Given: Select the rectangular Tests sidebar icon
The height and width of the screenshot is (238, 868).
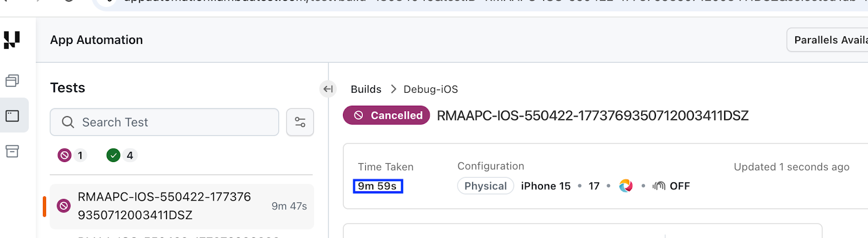Looking at the screenshot, I should [x=12, y=115].
